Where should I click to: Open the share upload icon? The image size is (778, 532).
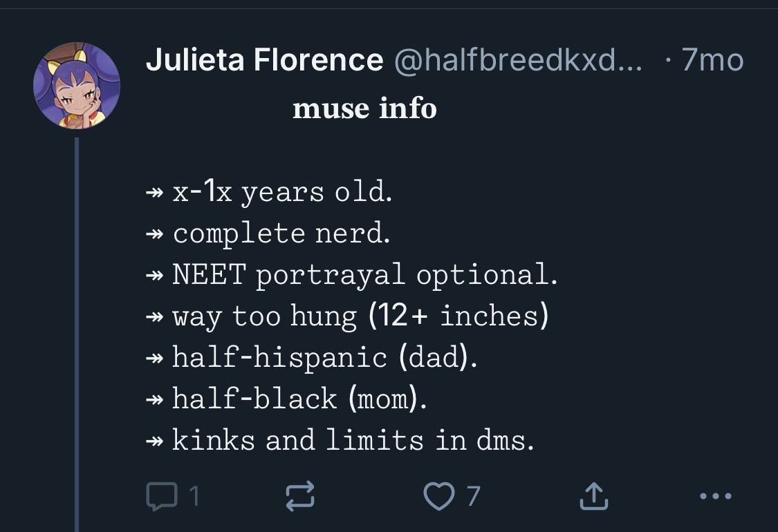(593, 496)
